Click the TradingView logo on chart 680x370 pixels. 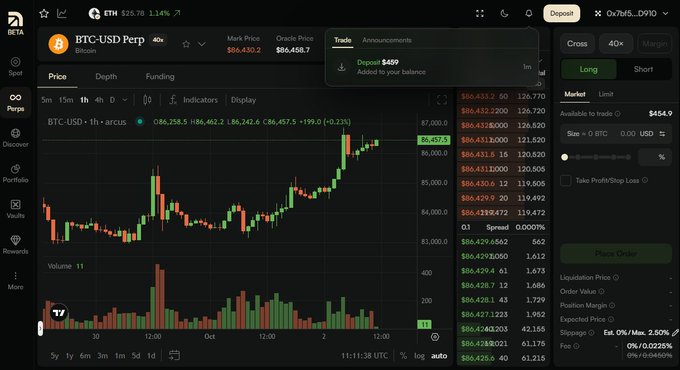point(59,312)
